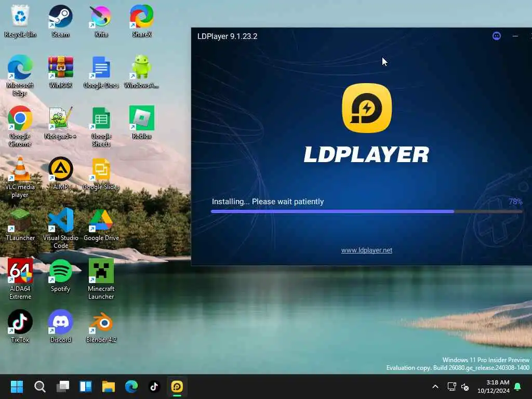Open File Explorer from the taskbar
The image size is (532, 399).
click(x=109, y=387)
